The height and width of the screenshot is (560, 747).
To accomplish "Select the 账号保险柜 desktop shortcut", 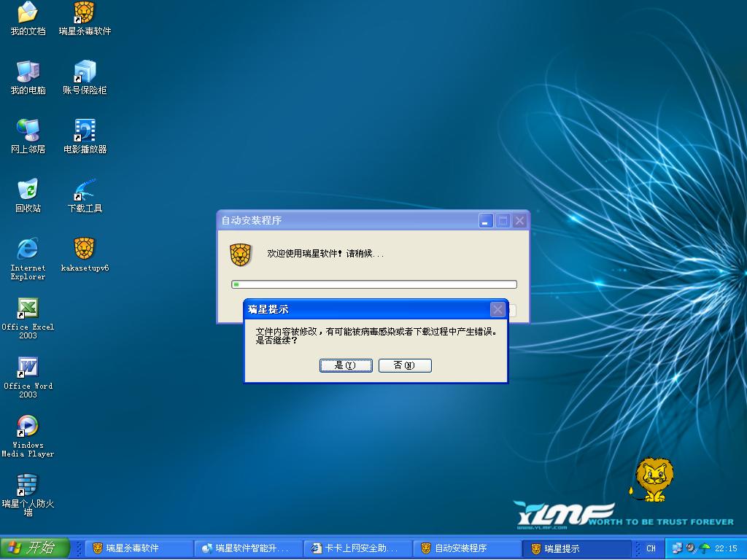I will [85, 77].
